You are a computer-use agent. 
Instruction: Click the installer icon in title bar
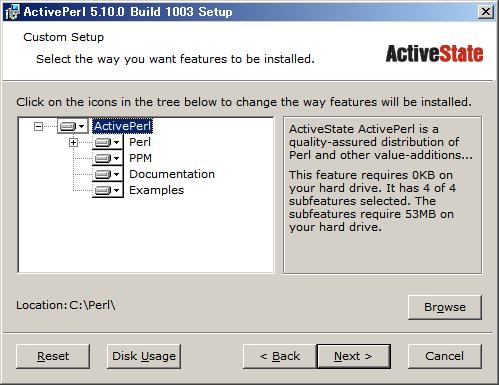[12, 12]
